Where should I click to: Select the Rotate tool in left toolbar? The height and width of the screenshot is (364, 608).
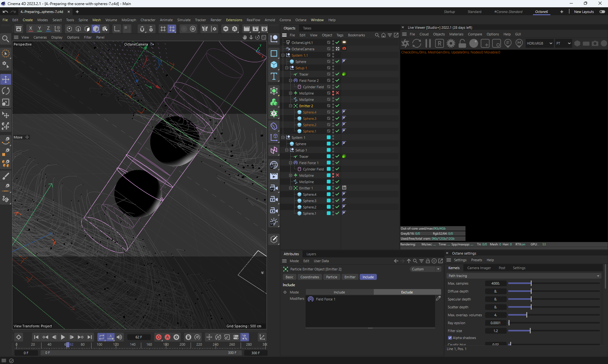tap(6, 91)
